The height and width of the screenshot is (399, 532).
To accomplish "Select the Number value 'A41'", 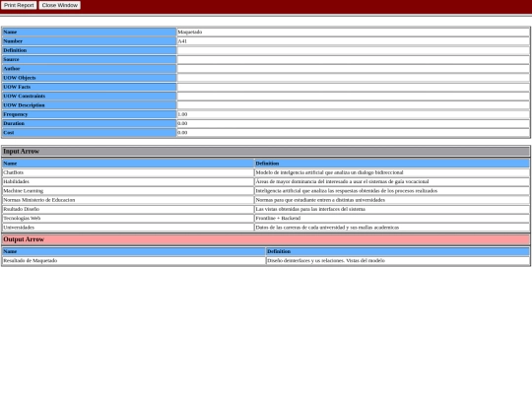I will (182, 41).
